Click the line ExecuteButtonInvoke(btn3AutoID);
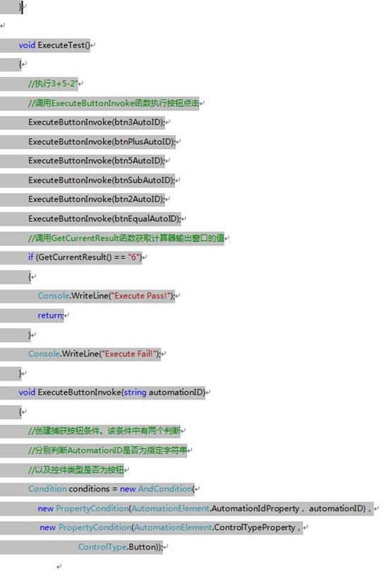Screen dimensions: 392x570 coord(97,122)
